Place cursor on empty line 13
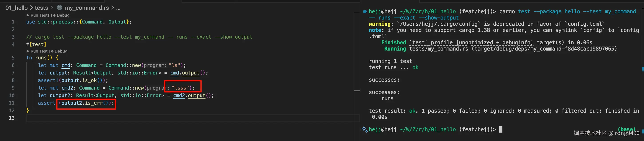Viewport: 644px width, 141px height. [150, 118]
